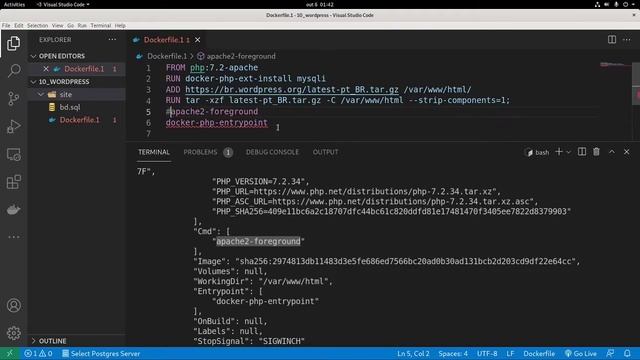Screen dimensions: 640x360
Task: Open the Explorer view in activity bar
Action: [13, 43]
